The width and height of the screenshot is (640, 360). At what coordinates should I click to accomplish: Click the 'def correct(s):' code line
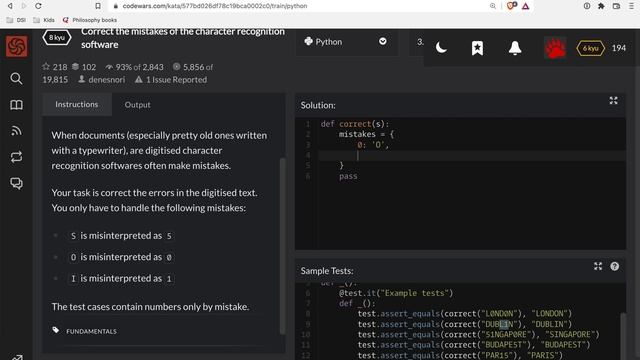click(355, 124)
